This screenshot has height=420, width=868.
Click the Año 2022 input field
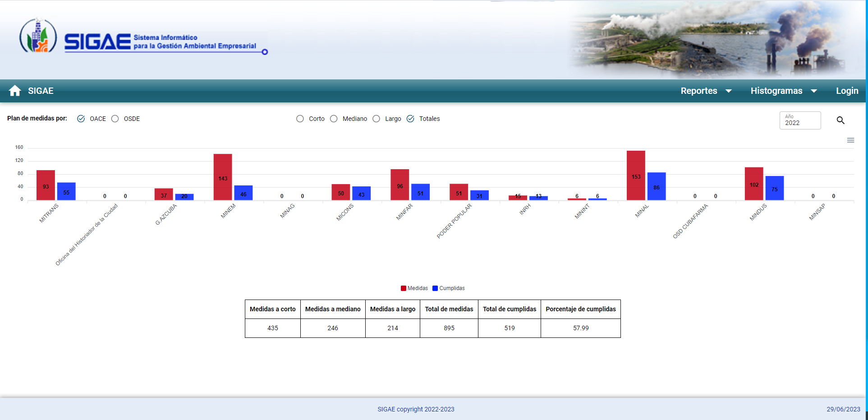coord(800,120)
